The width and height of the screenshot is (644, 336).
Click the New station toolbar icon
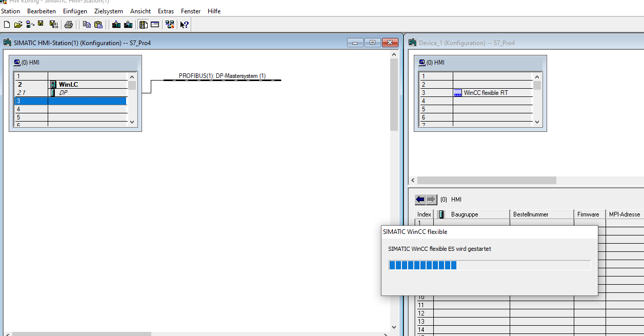coord(7,24)
